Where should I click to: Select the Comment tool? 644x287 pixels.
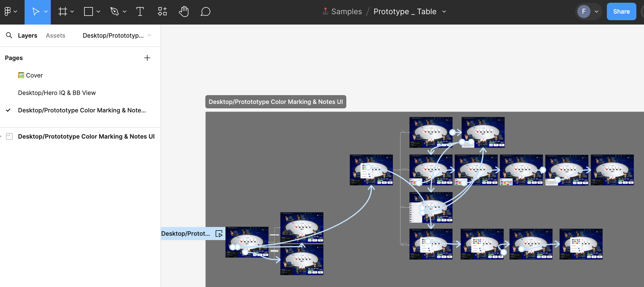pyautogui.click(x=205, y=11)
